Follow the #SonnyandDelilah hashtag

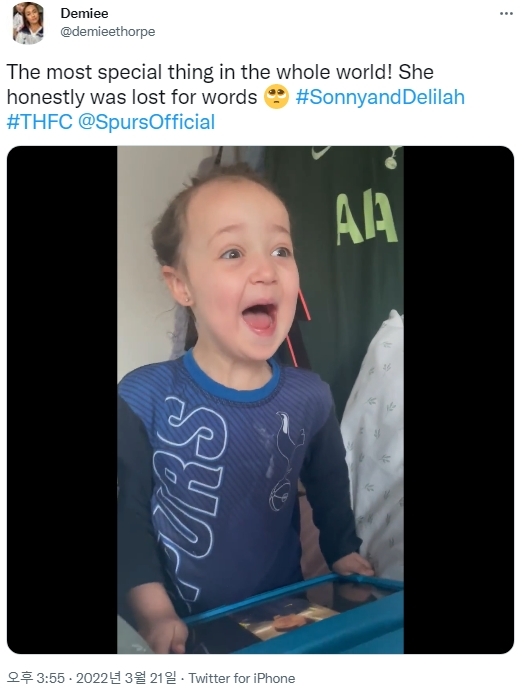coord(380,97)
